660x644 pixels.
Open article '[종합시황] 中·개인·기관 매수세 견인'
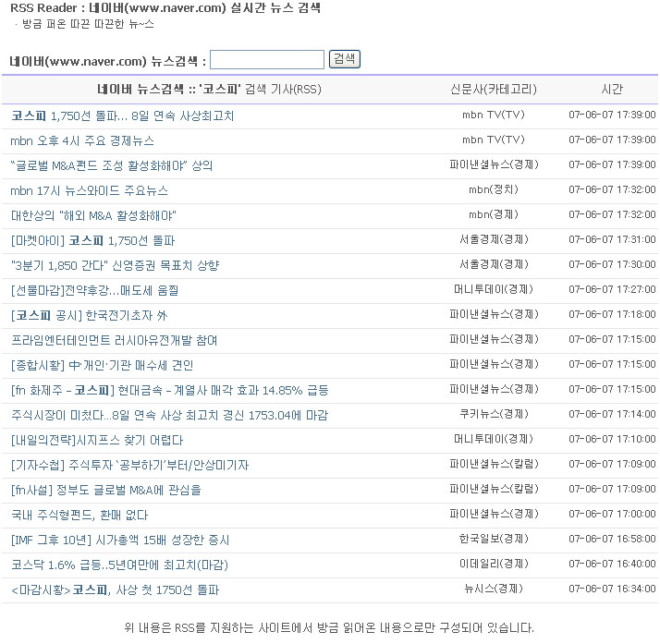pos(102,365)
